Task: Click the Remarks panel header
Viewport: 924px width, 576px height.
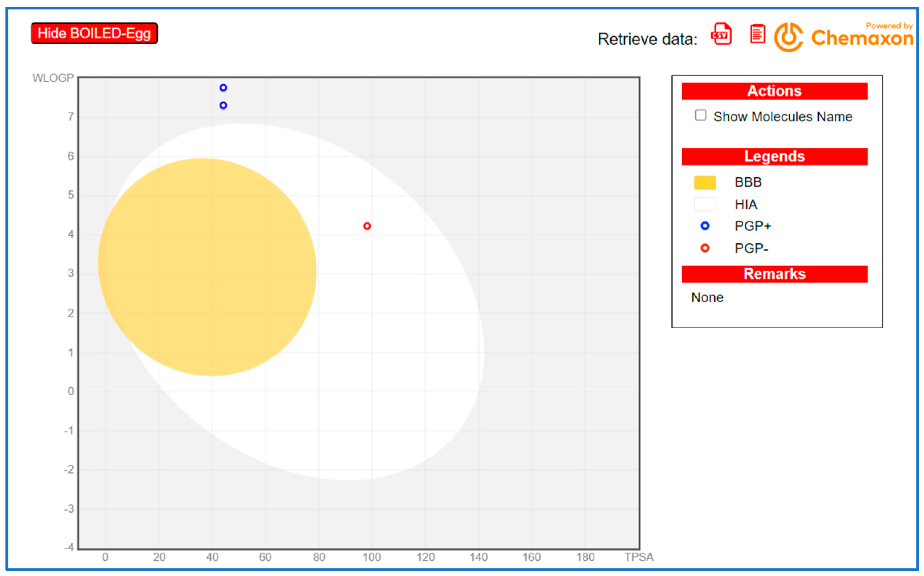Action: tap(775, 274)
